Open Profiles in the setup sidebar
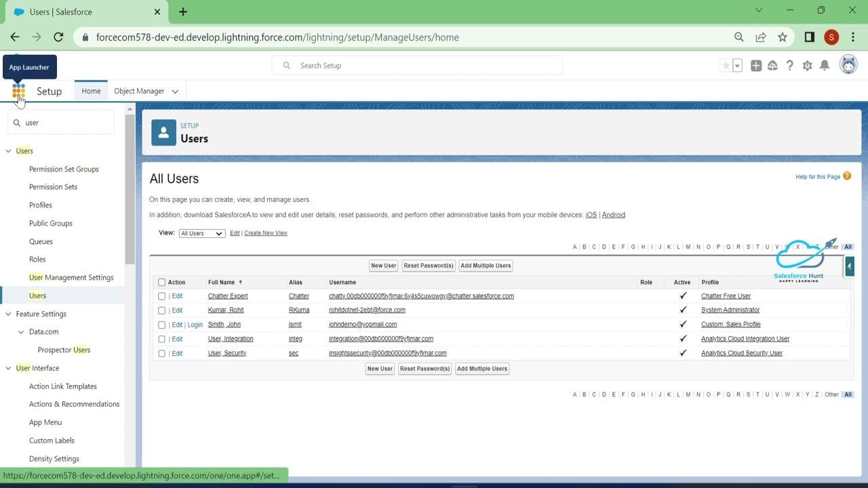The height and width of the screenshot is (488, 868). click(x=41, y=205)
